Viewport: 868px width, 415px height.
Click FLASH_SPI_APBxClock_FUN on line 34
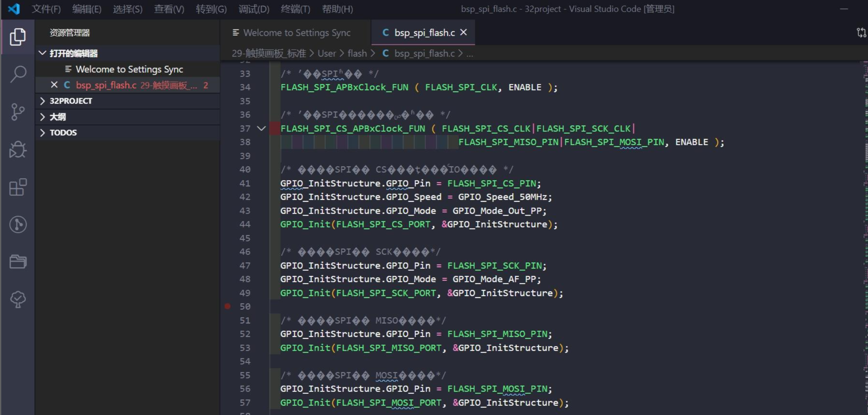[x=344, y=87]
